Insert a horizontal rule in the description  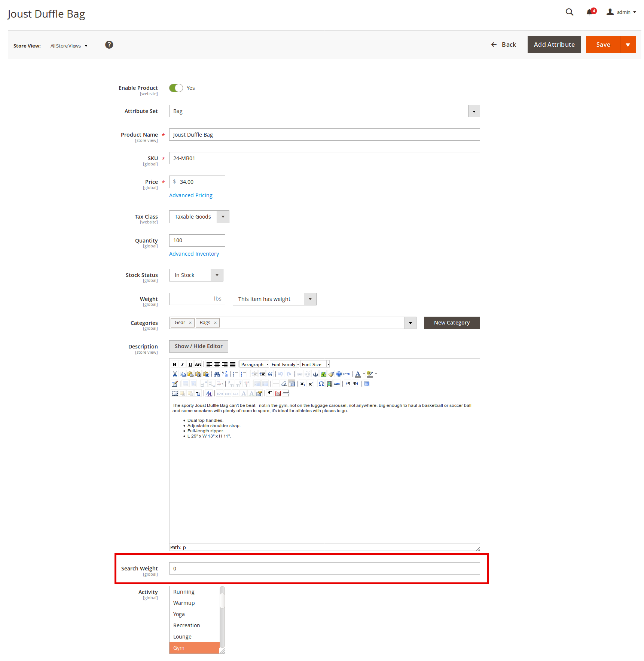(276, 384)
